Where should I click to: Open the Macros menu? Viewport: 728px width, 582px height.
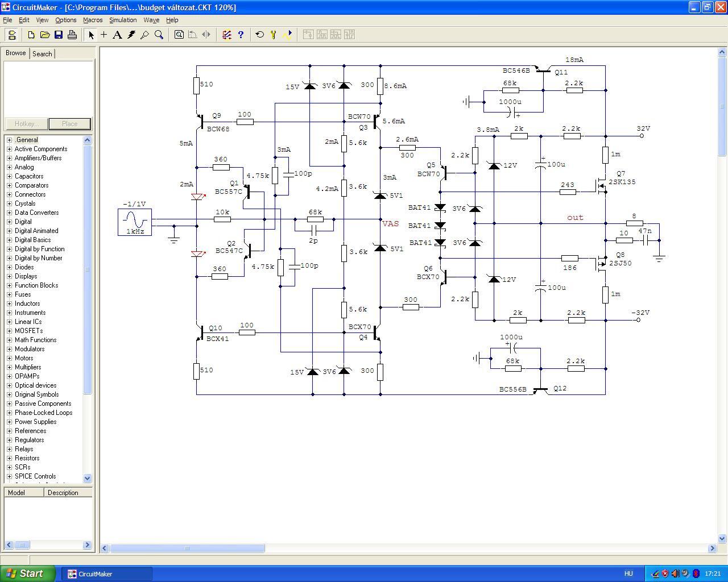(x=93, y=20)
